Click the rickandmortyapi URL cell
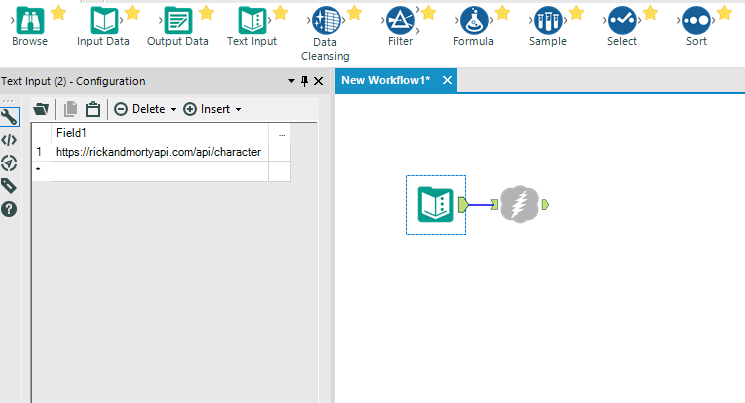The image size is (745, 403). [x=160, y=152]
